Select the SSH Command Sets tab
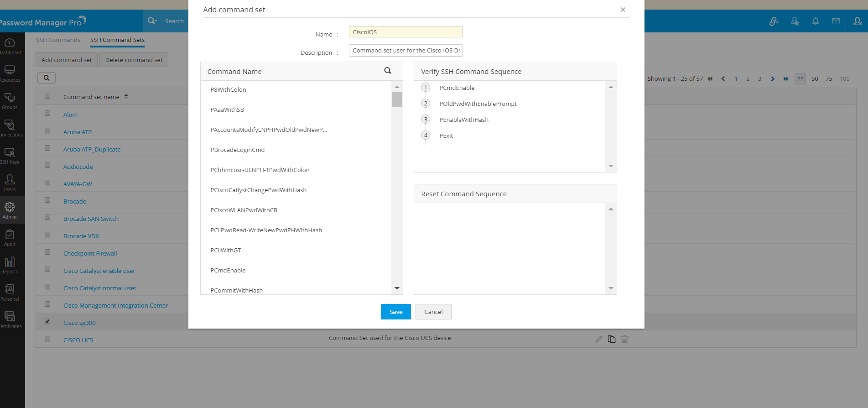Image resolution: width=868 pixels, height=408 pixels. (x=117, y=40)
